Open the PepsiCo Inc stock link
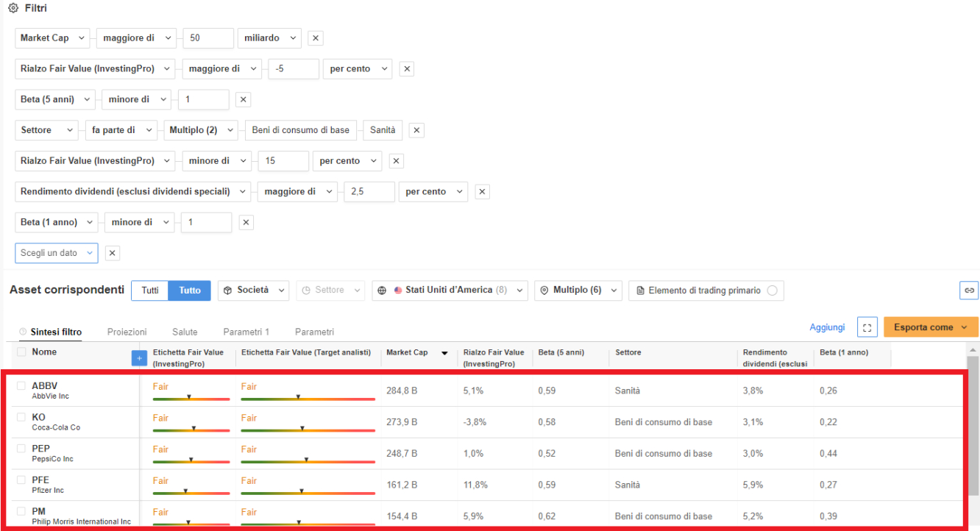Screen dimensions: 980x531 point(52,459)
